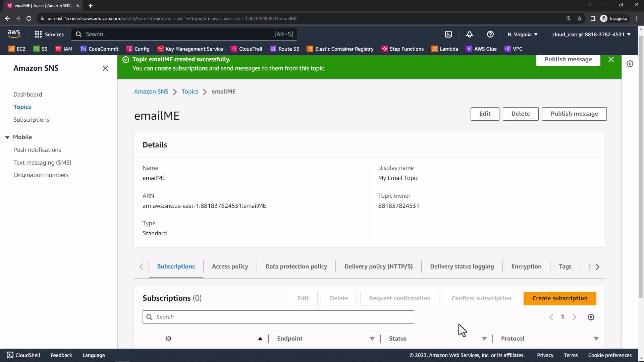The height and width of the screenshot is (362, 644).
Task: Click the subscriptions search input field
Action: [278, 317]
